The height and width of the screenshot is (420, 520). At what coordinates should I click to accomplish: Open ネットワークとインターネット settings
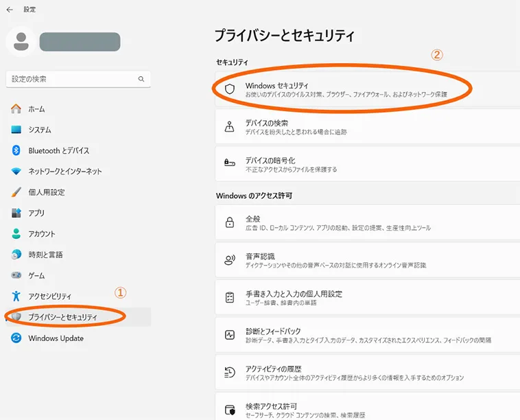tap(78, 171)
